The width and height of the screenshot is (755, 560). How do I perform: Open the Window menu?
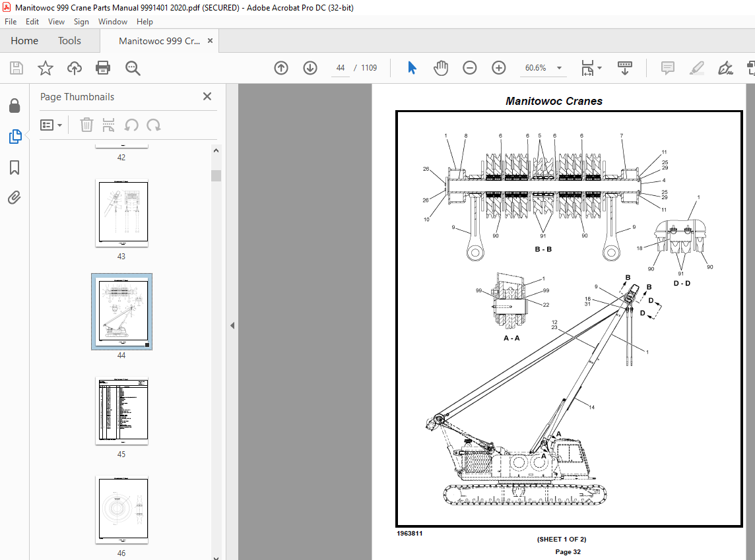113,22
